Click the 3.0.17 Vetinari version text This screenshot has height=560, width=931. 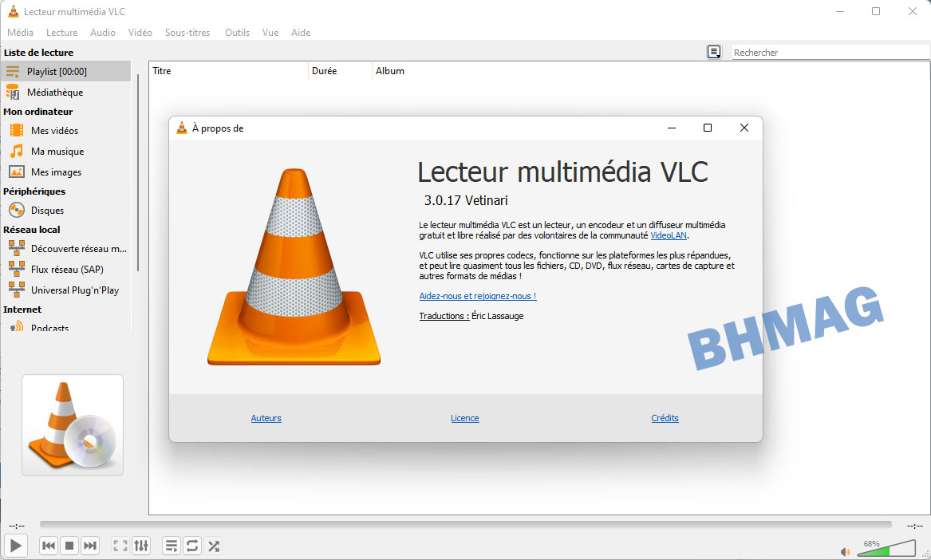(x=466, y=200)
